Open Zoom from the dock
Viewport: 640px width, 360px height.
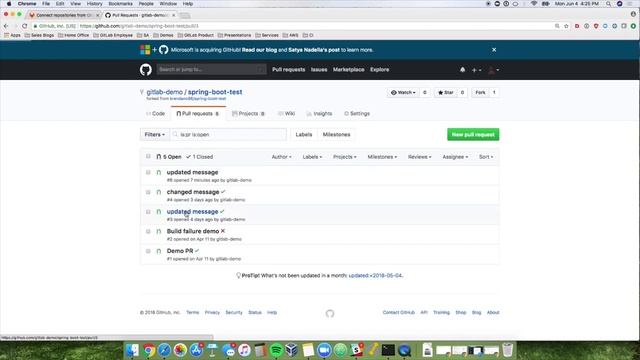[324, 350]
